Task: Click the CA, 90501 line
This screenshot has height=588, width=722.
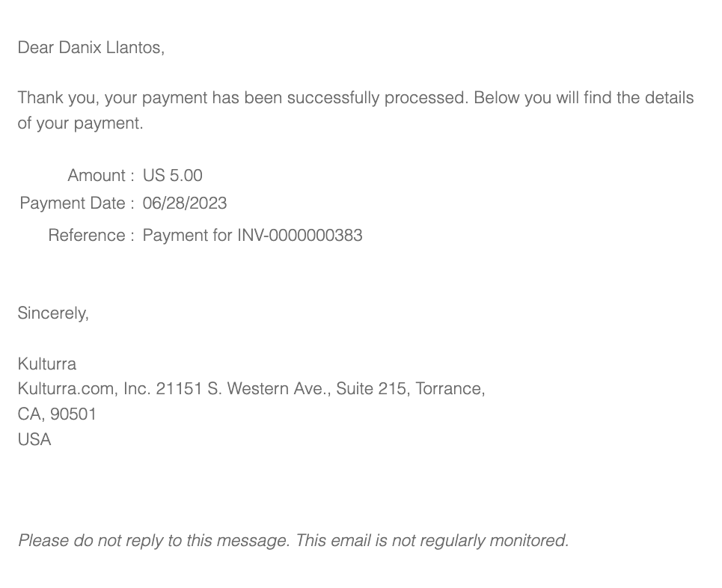Action: (58, 414)
